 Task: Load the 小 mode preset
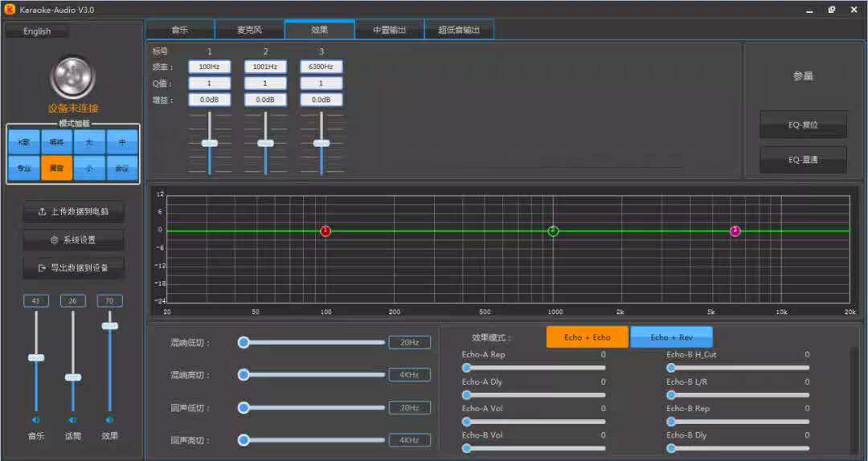89,168
